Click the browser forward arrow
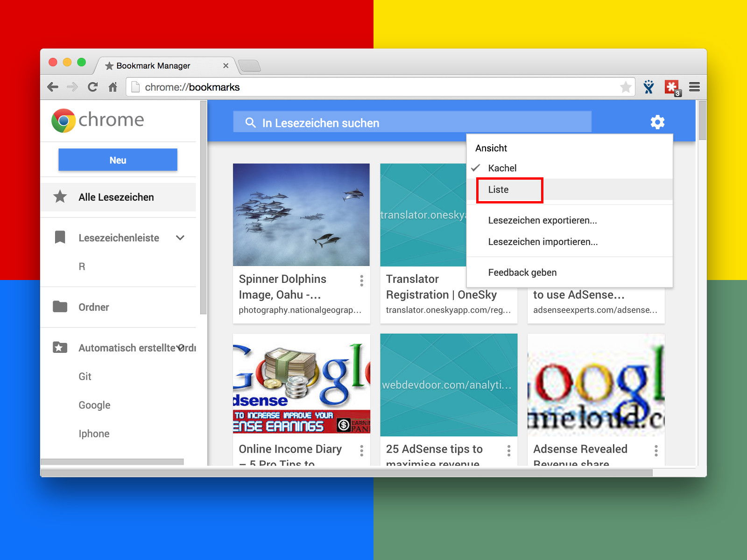 [72, 87]
